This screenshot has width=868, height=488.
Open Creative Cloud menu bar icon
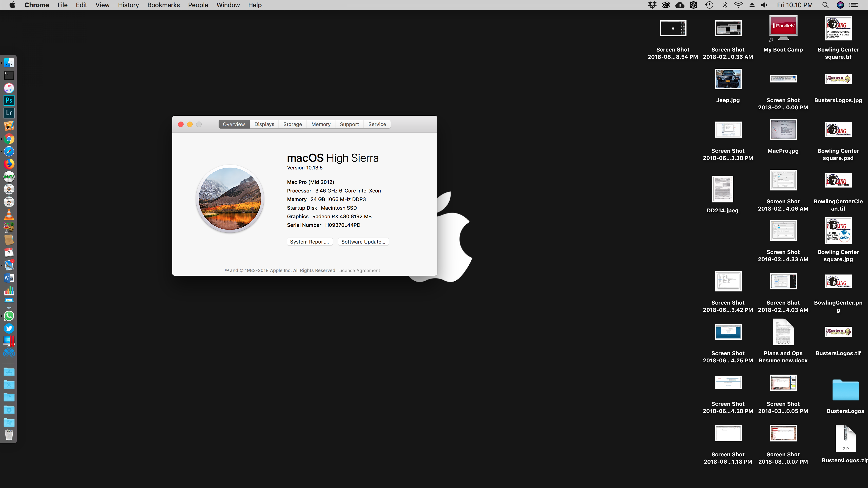(666, 5)
